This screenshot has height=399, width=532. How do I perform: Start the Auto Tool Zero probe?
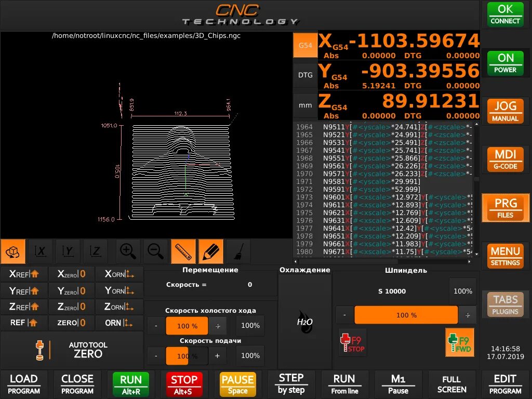pos(72,350)
